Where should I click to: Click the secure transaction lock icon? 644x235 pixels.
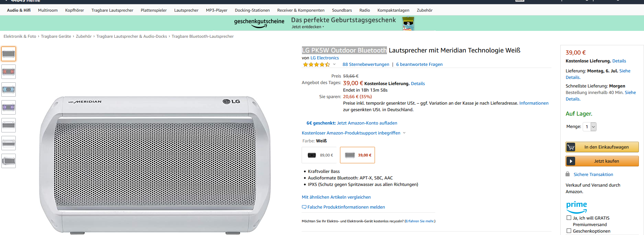tap(568, 174)
